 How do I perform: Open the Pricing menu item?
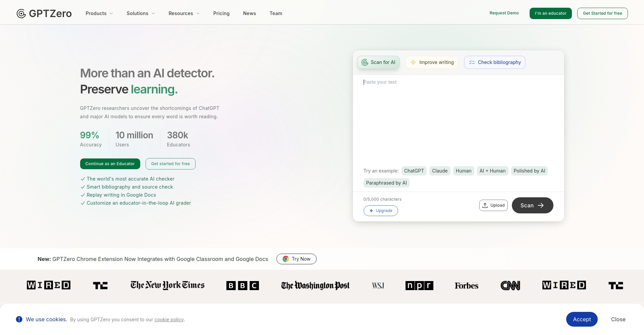click(x=221, y=13)
